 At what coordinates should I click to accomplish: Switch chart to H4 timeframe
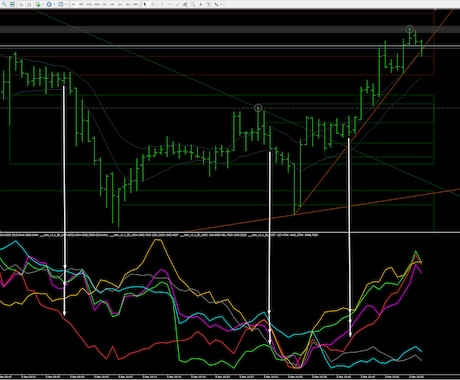(112, 4)
